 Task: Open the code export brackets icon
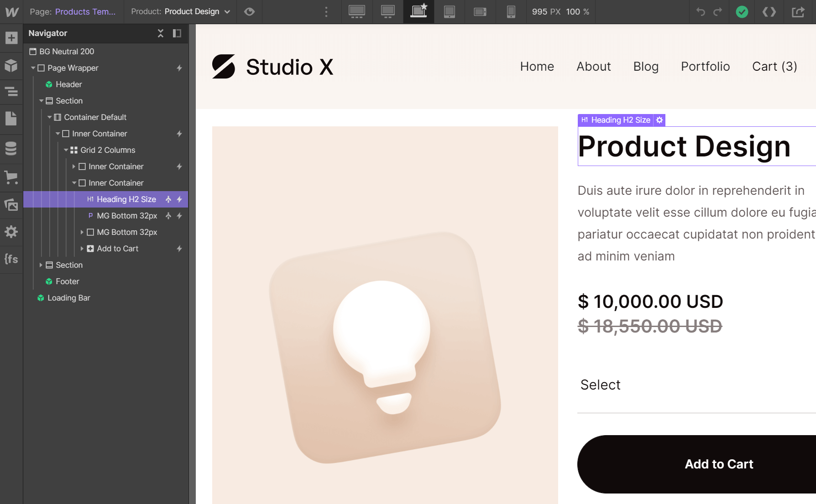click(x=769, y=12)
